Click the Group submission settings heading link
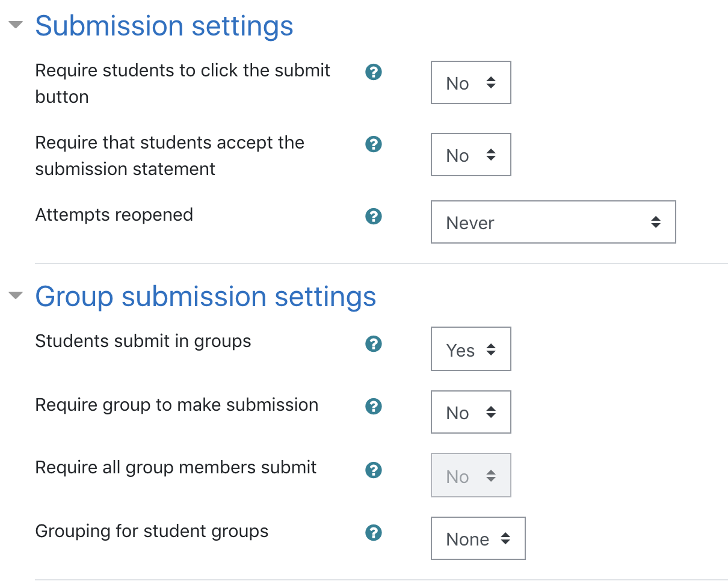 pyautogui.click(x=206, y=297)
